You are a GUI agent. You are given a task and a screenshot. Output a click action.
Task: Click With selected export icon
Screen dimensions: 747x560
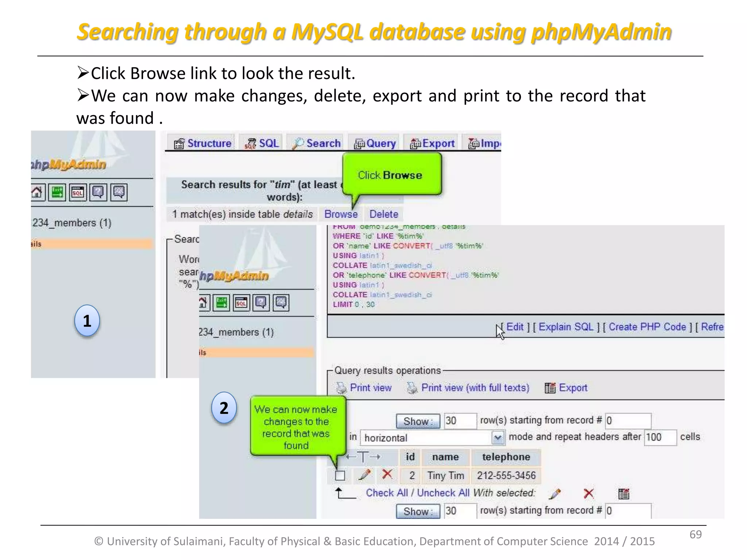pyautogui.click(x=624, y=494)
